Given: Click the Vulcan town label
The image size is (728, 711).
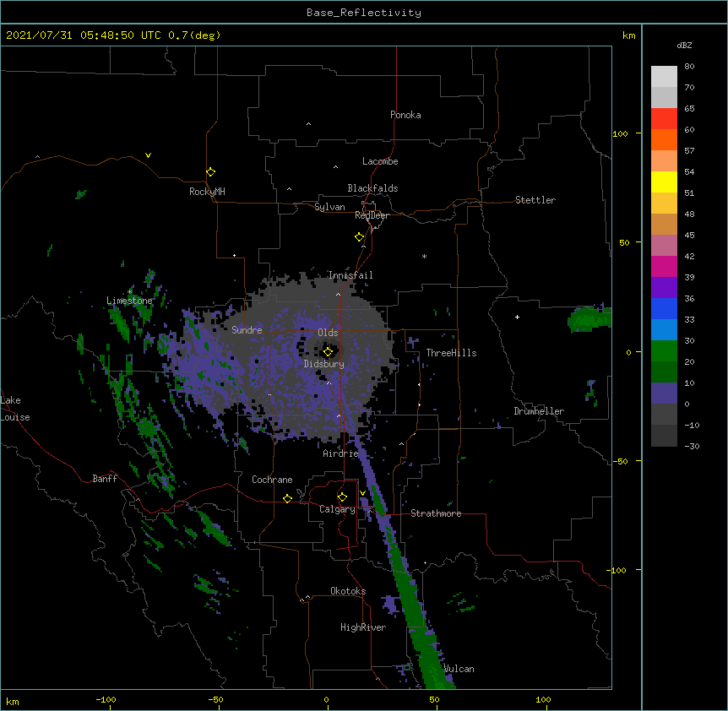Looking at the screenshot, I should click(x=459, y=669).
